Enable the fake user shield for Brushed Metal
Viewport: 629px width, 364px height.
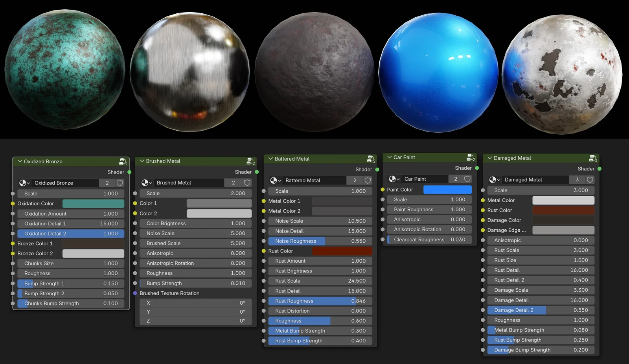(247, 183)
